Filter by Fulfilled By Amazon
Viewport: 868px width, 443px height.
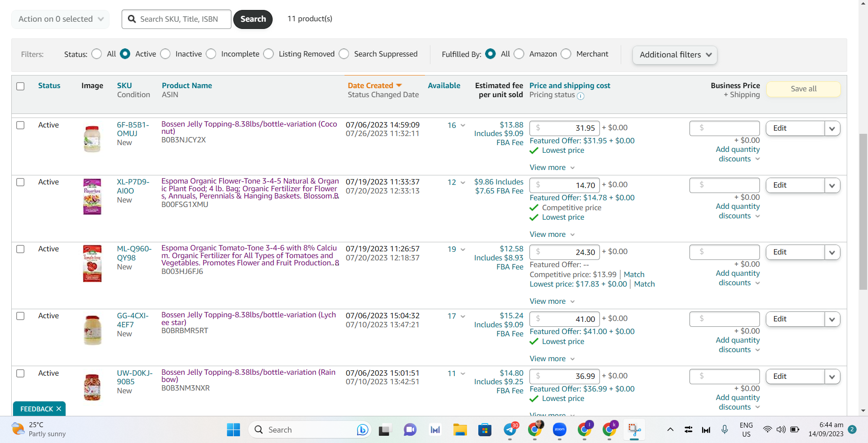[519, 54]
